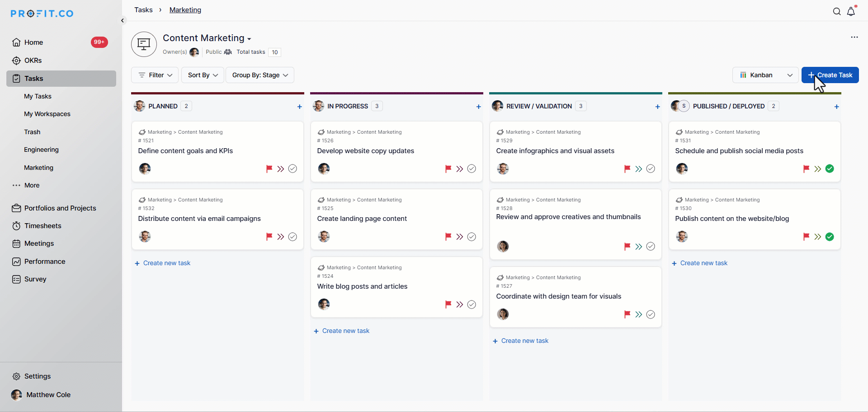
Task: Click the red priority flag on task 1526
Action: click(x=448, y=169)
